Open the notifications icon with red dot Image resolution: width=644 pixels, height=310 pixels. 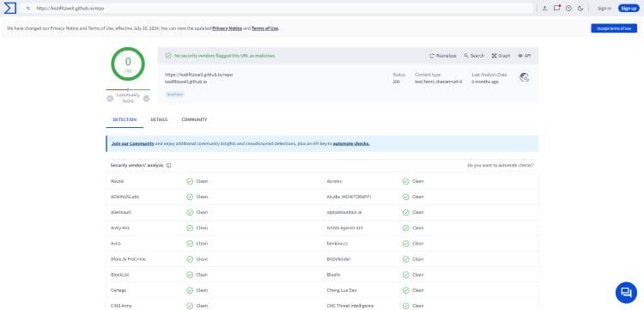557,8
